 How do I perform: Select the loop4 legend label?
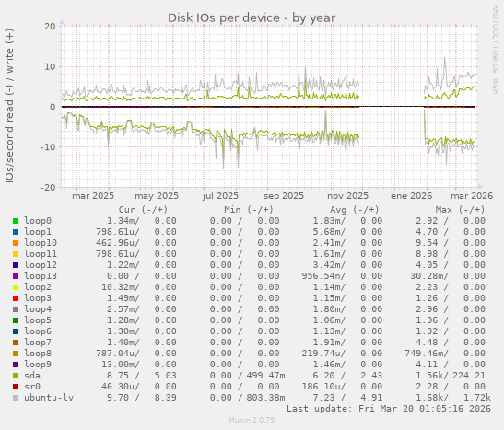(38, 309)
